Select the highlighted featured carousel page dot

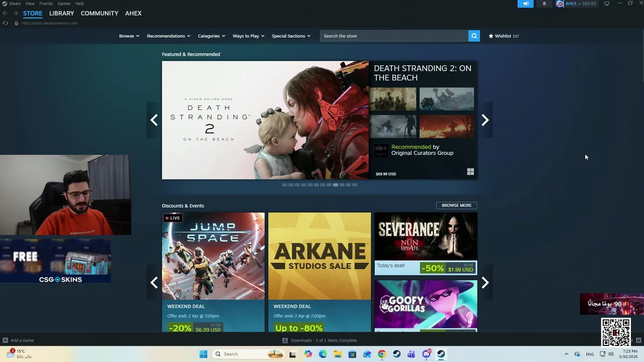coord(336,185)
